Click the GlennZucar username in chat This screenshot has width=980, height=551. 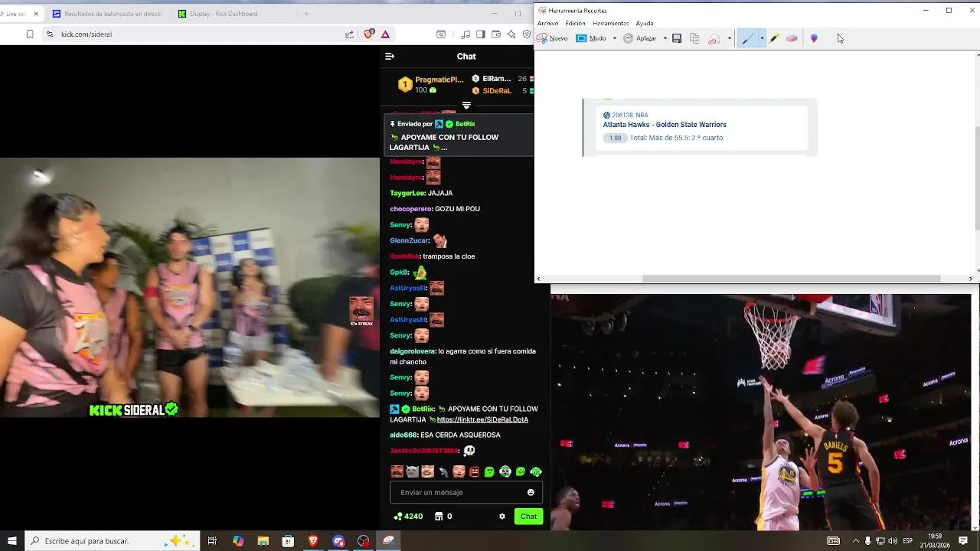pyautogui.click(x=410, y=240)
